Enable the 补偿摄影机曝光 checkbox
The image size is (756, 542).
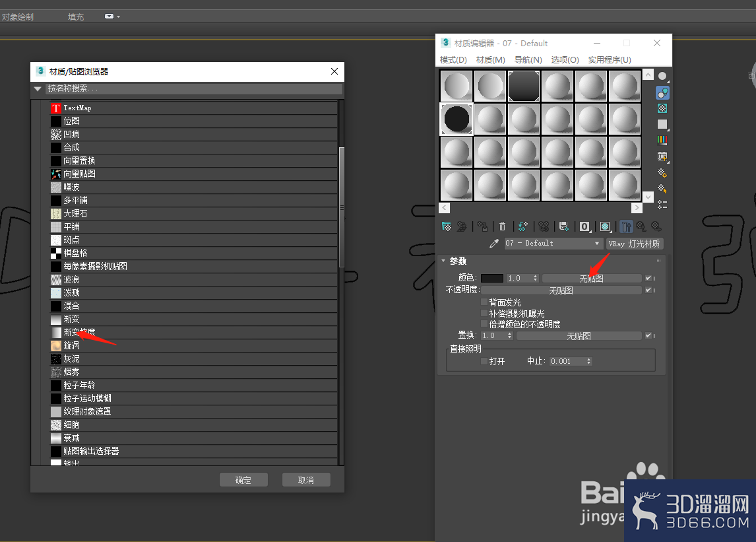pos(484,313)
